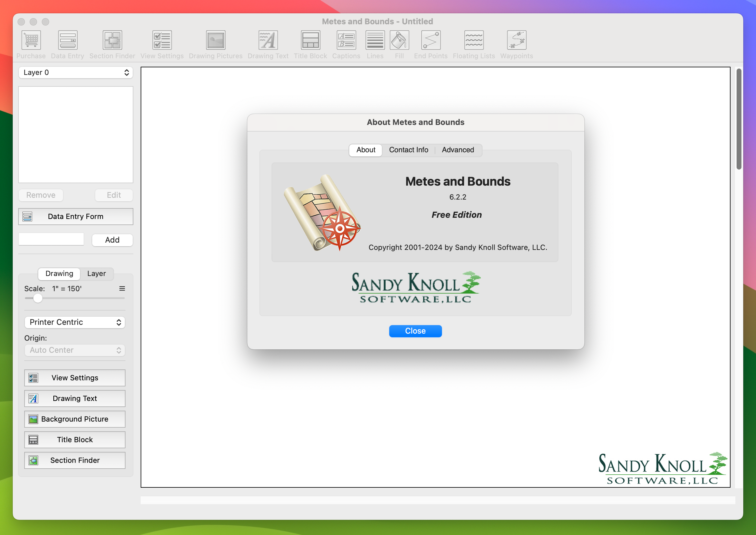Open Data Entry from the toolbar
Image resolution: width=756 pixels, height=535 pixels.
(x=68, y=40)
